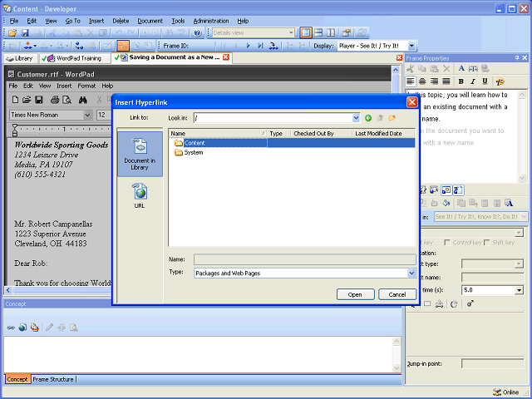This screenshot has width=532, height=399.
Task: Open the Type dropdown Packages and Web Pages
Action: pyautogui.click(x=411, y=273)
